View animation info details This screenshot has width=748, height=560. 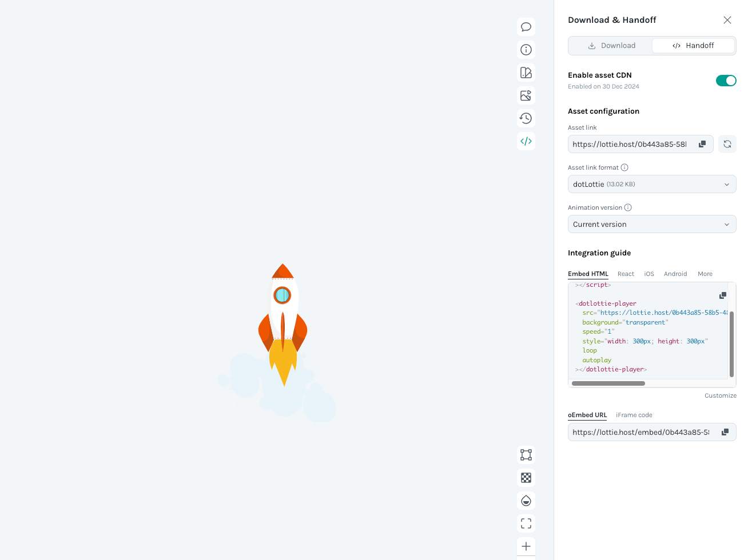tap(526, 50)
